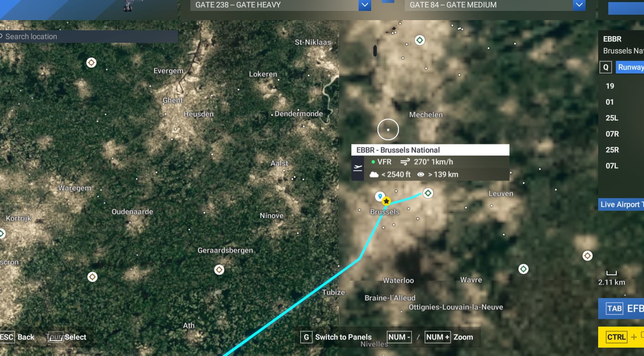Click the airplane icon in EBBR info popup
Image resolution: width=644 pixels, height=356 pixels.
point(358,168)
